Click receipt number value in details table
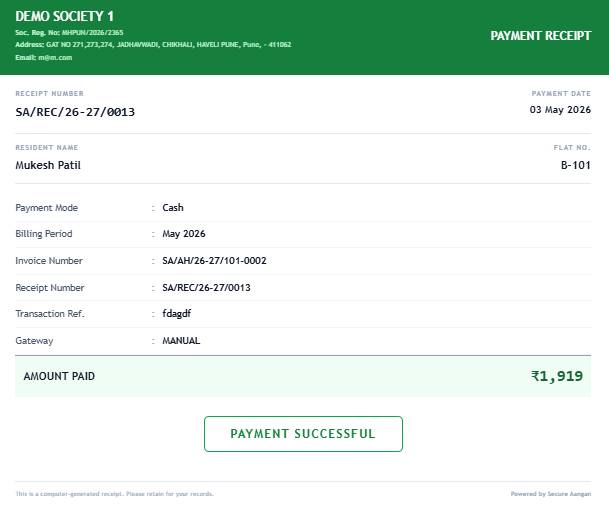Image resolution: width=609 pixels, height=509 pixels. 206,288
